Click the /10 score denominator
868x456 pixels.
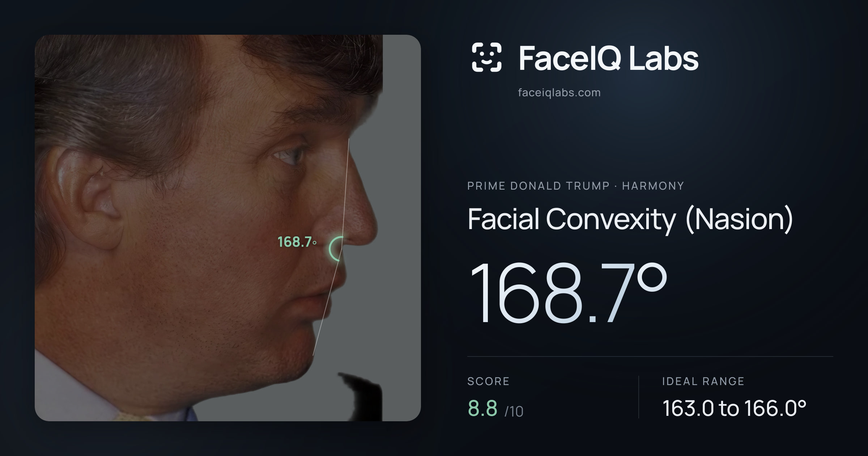(514, 412)
